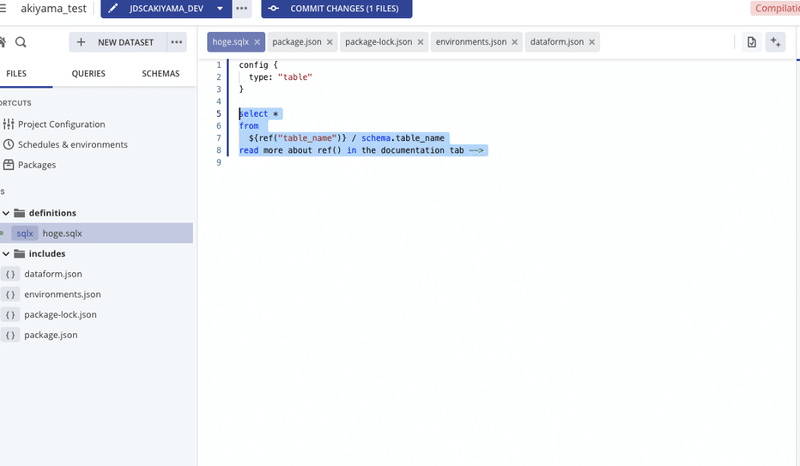Close the environments.json editor tab
Viewport: 800px width, 466px height.
[x=515, y=42]
